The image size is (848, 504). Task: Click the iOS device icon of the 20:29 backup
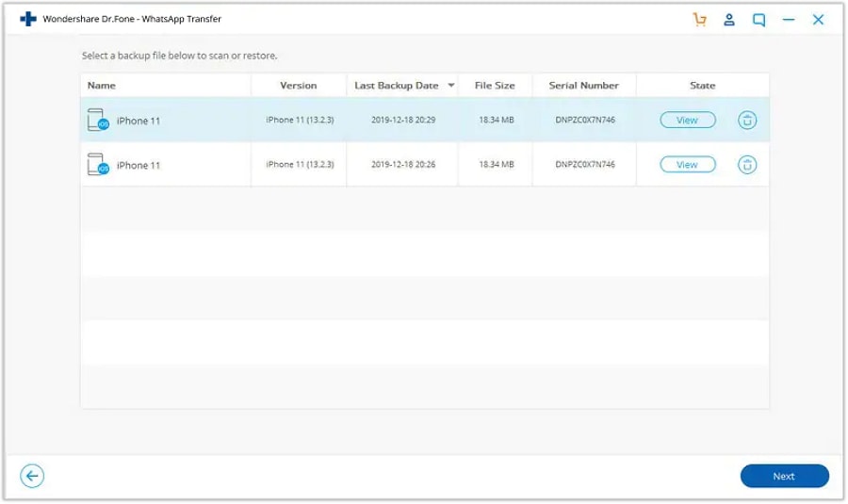click(98, 120)
